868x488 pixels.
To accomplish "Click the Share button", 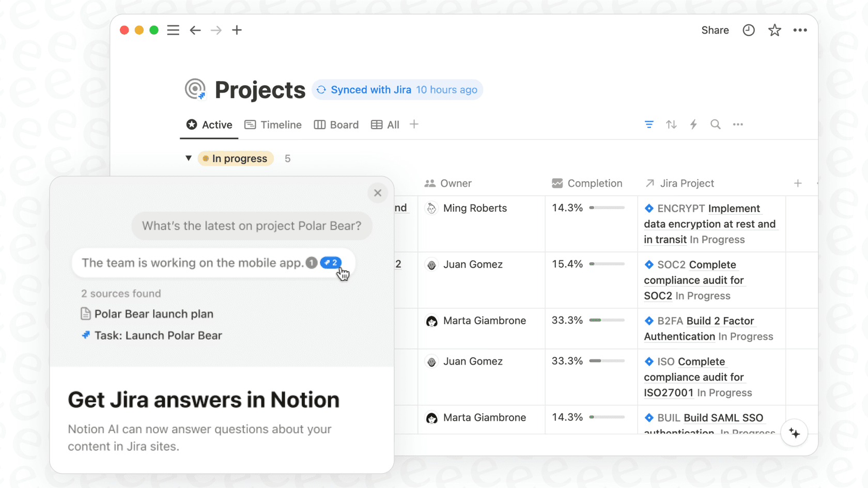I will point(715,30).
